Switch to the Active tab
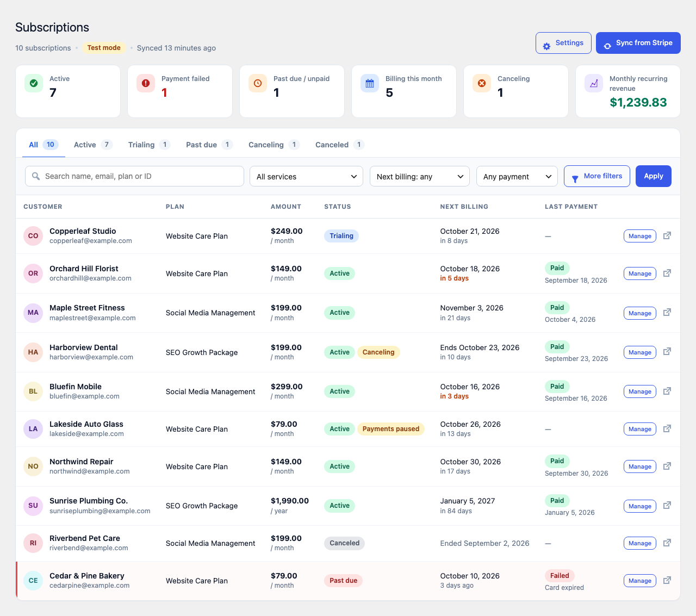Image resolution: width=696 pixels, height=616 pixels. [94, 145]
